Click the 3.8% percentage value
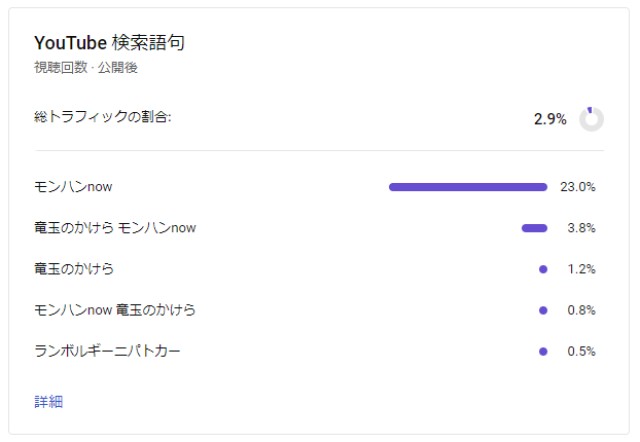This screenshot has width=640, height=442. pyautogui.click(x=582, y=228)
